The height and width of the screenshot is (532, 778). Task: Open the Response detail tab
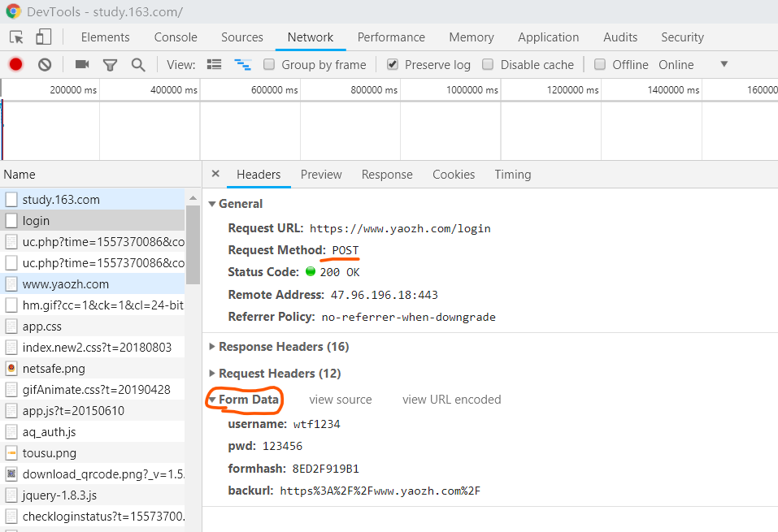tap(387, 175)
